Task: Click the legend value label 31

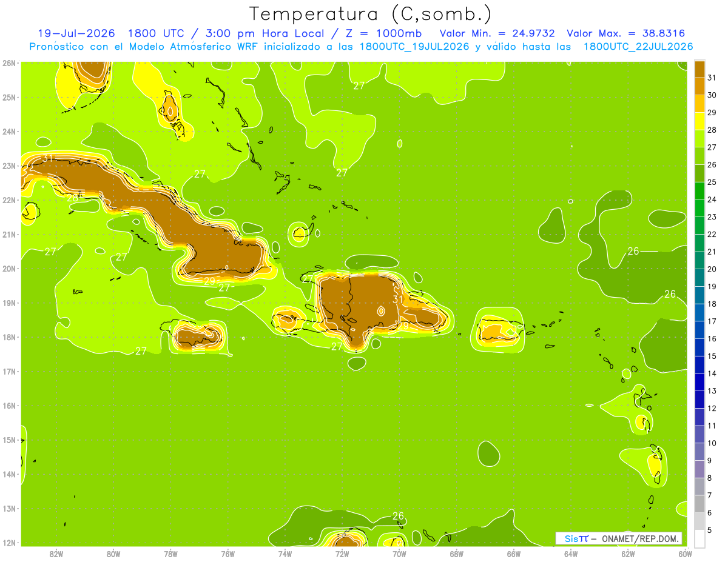Action: (x=712, y=78)
